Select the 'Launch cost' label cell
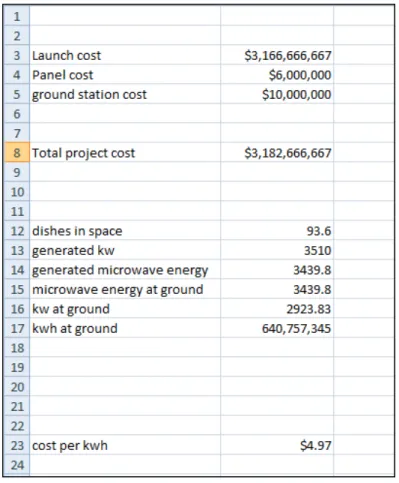 [x=125, y=55]
